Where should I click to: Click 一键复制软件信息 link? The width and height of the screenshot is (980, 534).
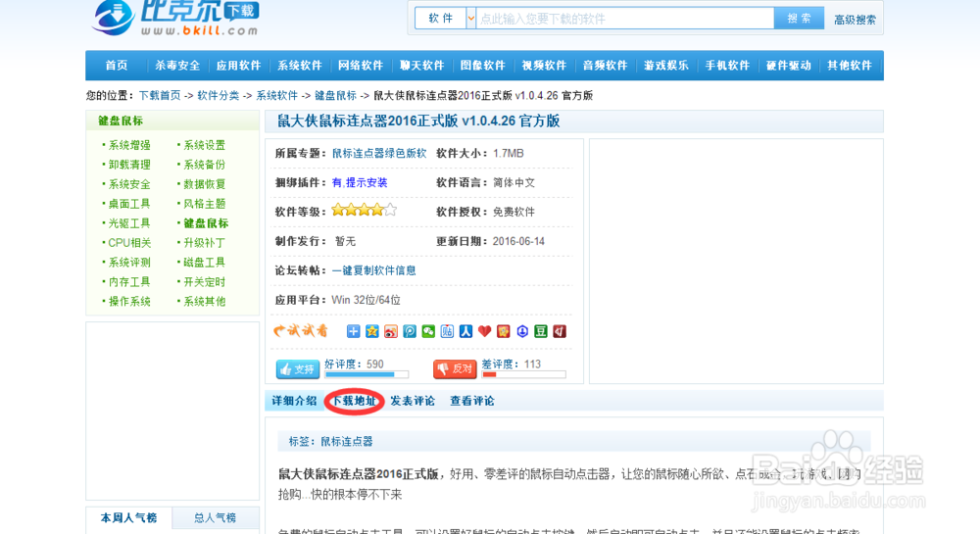373,270
